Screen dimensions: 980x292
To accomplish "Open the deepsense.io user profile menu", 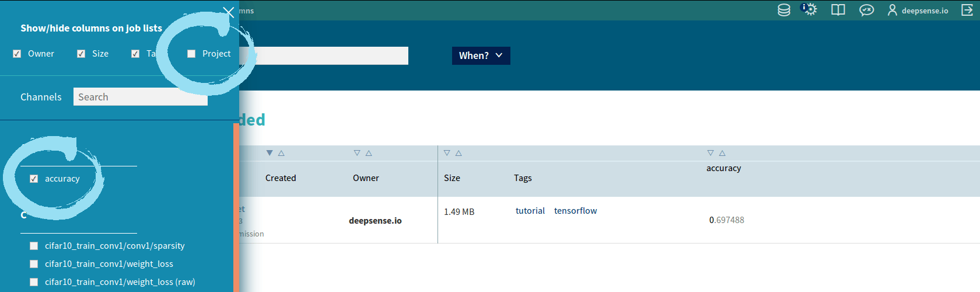I will (918, 11).
